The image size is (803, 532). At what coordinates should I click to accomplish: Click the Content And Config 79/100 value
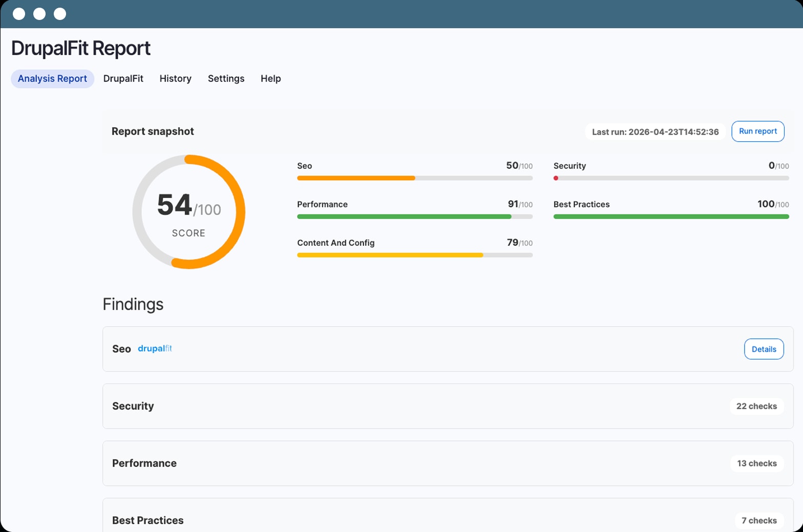pos(519,243)
